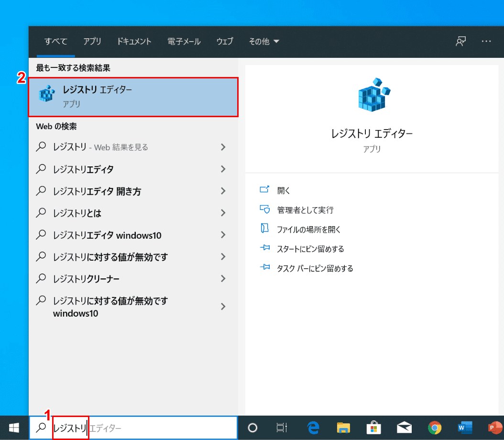
Task: Open Task View from the taskbar
Action: pos(282,428)
